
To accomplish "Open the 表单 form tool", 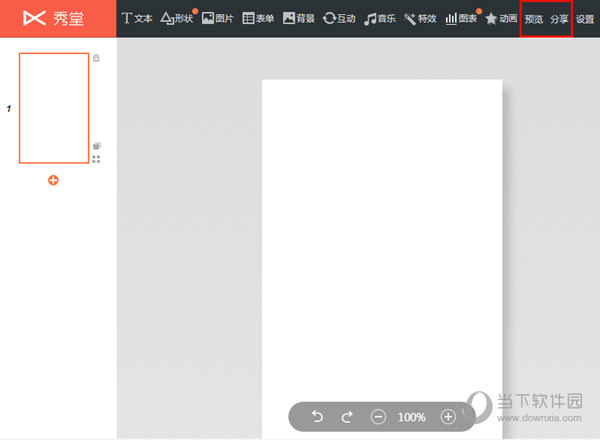I will point(258,18).
